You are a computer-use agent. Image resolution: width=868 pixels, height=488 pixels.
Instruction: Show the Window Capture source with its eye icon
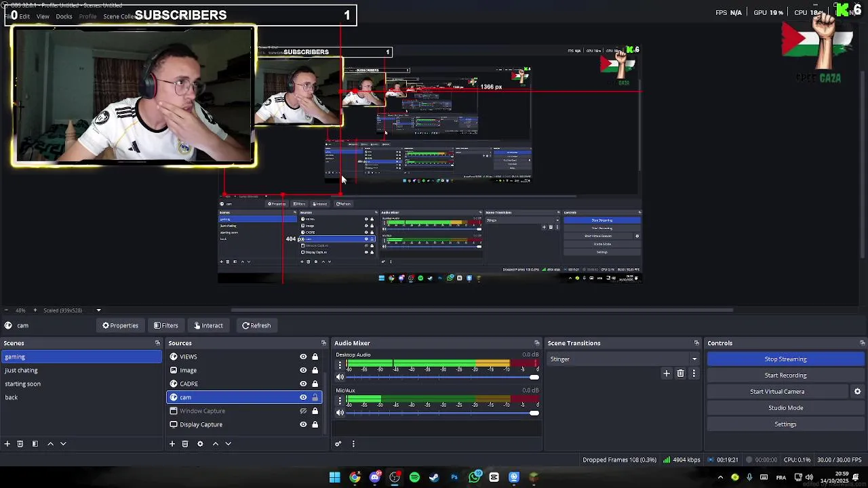pos(303,411)
